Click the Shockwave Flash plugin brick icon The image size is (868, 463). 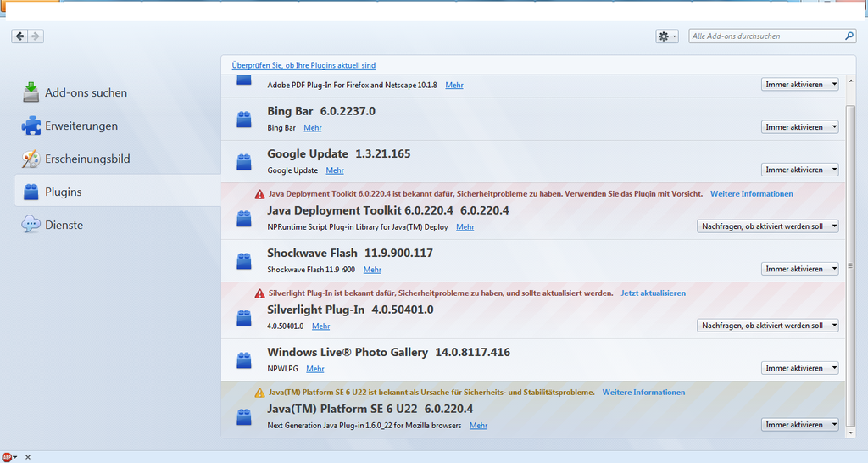click(x=244, y=261)
